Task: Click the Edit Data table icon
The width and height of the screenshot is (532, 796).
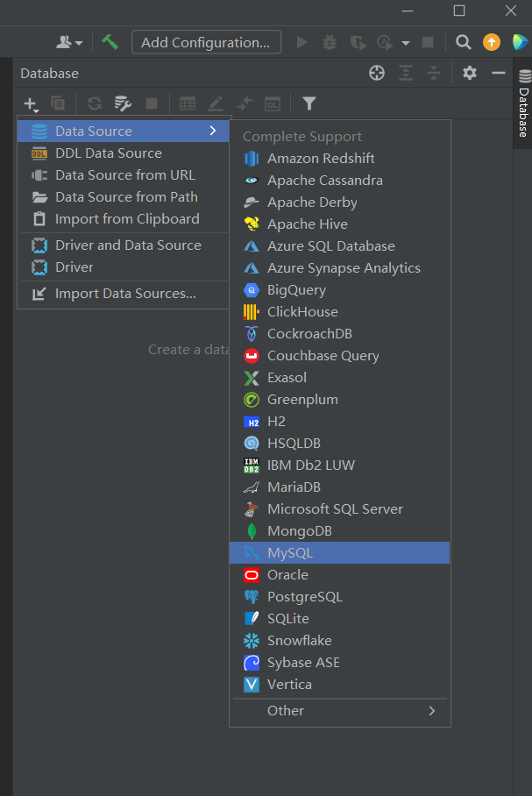Action: pos(188,103)
